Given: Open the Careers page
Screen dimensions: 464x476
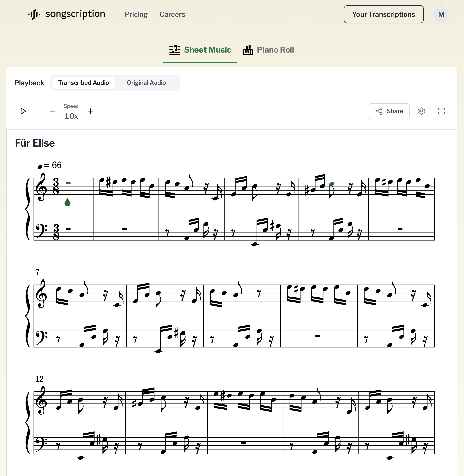Looking at the screenshot, I should [172, 14].
